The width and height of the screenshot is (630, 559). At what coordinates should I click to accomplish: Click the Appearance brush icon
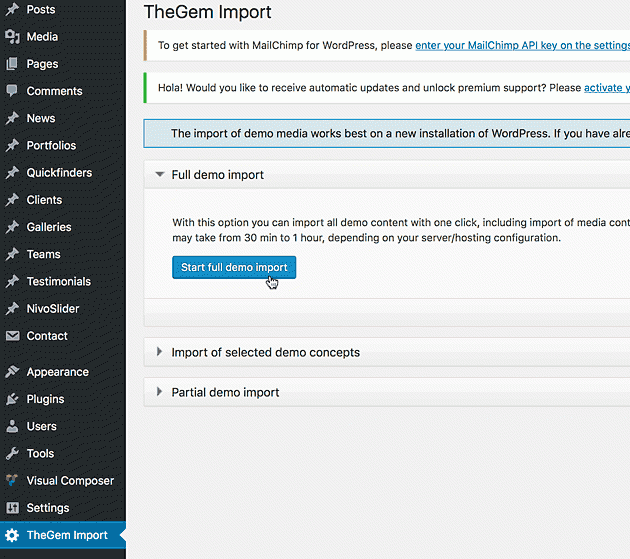pyautogui.click(x=12, y=372)
